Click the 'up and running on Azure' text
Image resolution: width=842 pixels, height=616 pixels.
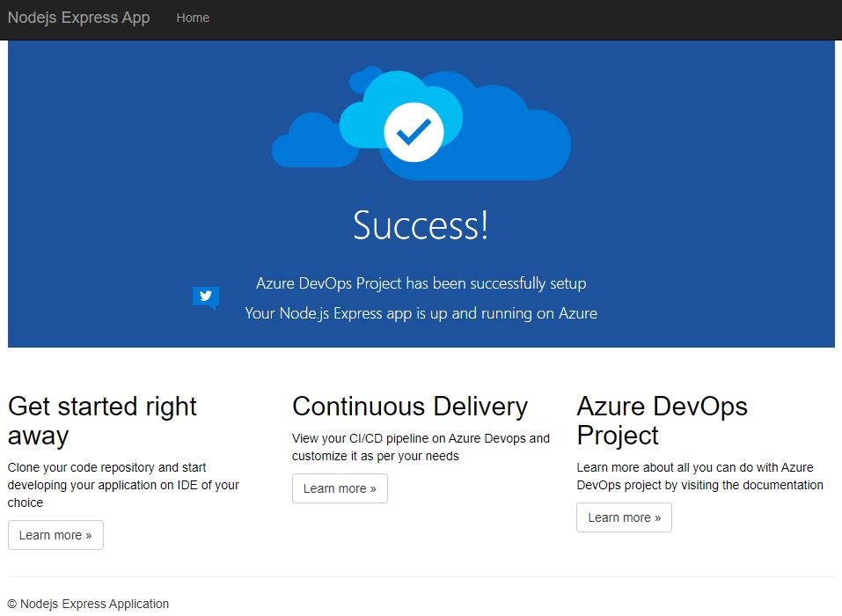point(421,313)
